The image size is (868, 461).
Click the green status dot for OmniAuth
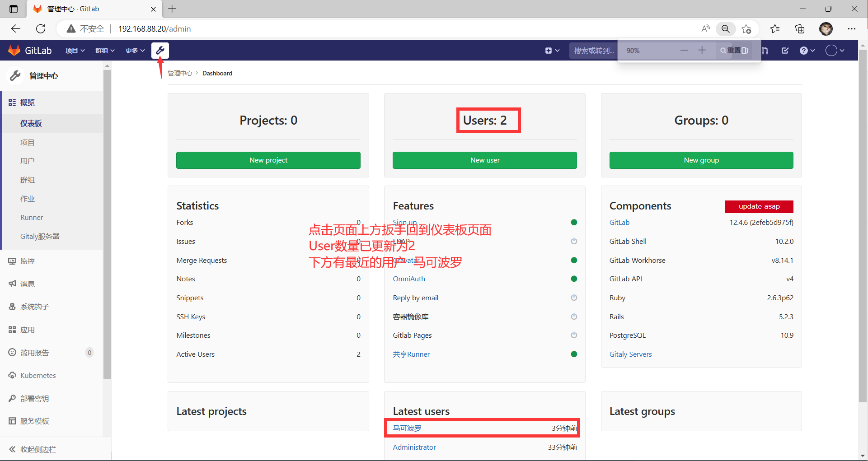click(x=574, y=279)
